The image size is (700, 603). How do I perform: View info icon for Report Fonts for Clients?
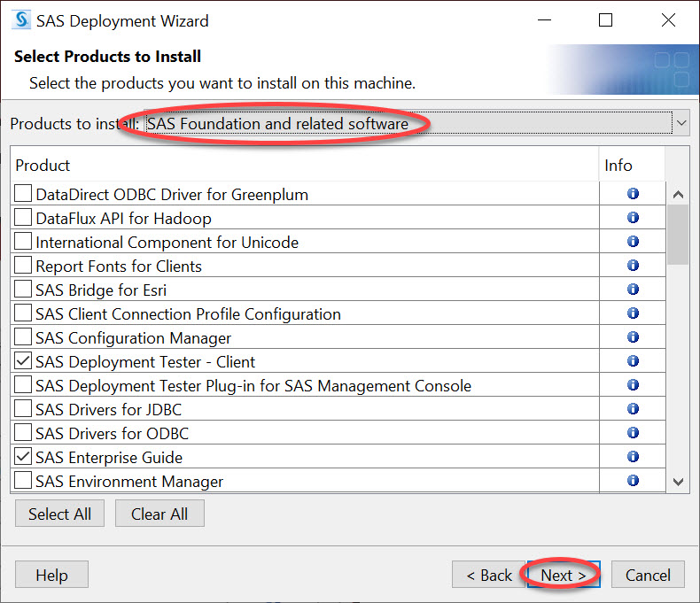point(633,266)
